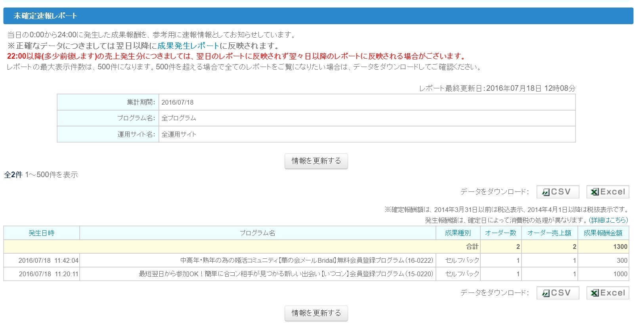Download Excel from the lower download row
Image resolution: width=644 pixels, height=323 pixels.
pos(608,293)
